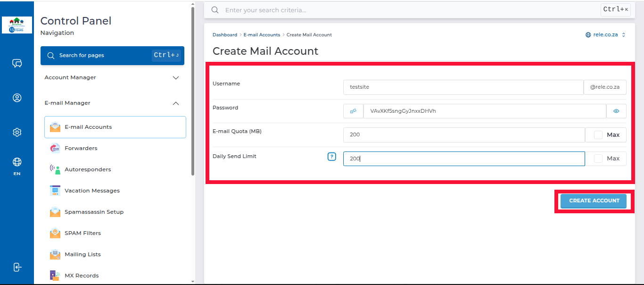The height and width of the screenshot is (285, 644).
Task: Enable Max checkbox for Daily Send Limit
Action: pyautogui.click(x=598, y=159)
